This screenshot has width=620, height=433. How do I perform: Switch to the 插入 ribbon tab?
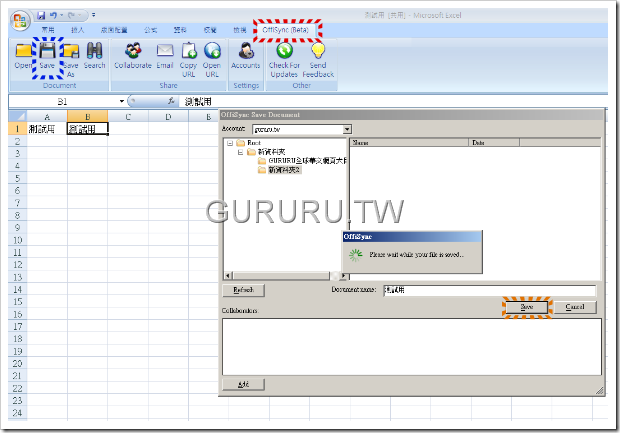pyautogui.click(x=78, y=30)
